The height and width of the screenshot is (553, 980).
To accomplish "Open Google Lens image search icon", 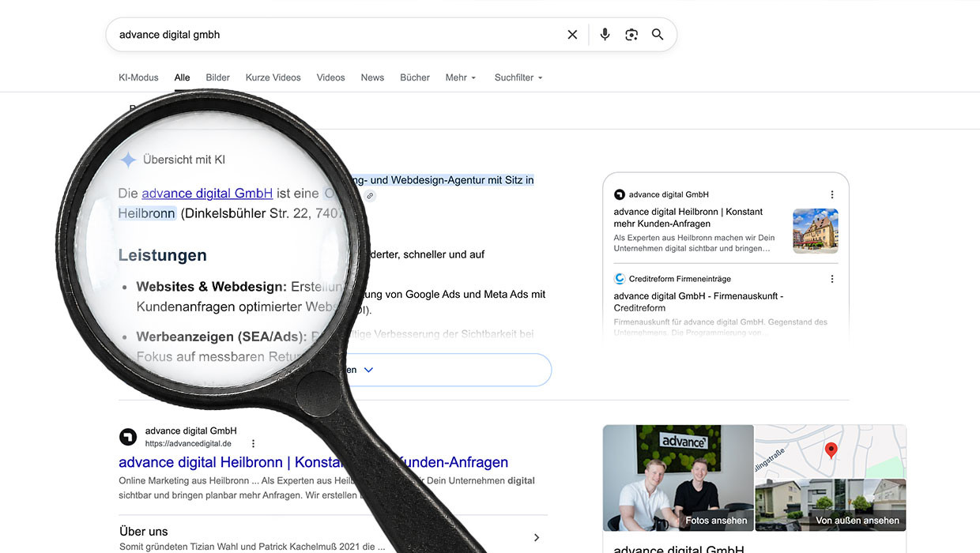I will (x=631, y=35).
